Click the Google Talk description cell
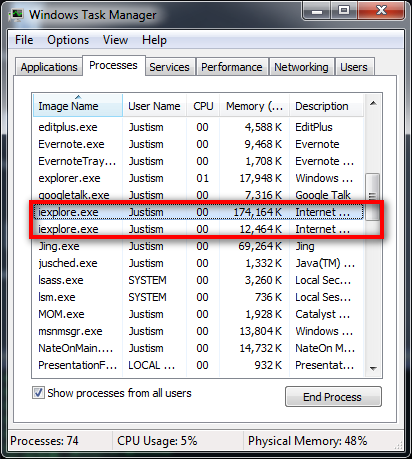Screen dimensions: 412x459 (x=323, y=195)
